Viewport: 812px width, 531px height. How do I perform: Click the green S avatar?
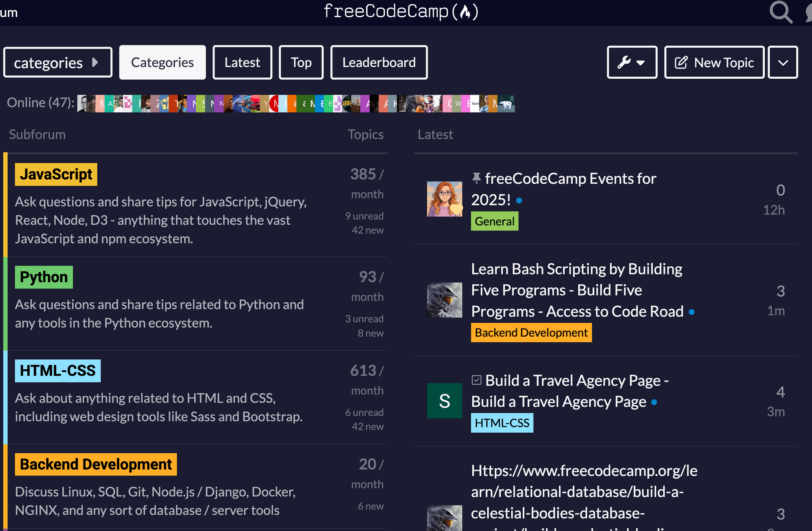(444, 401)
